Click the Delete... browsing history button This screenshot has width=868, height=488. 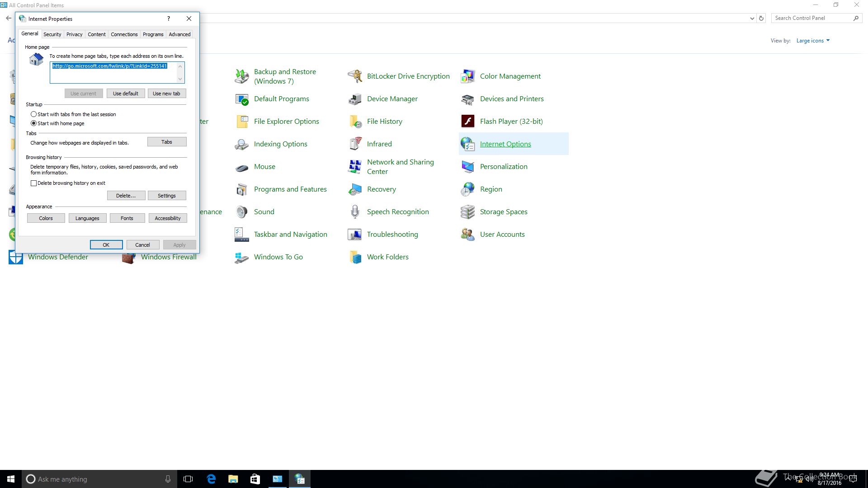click(x=126, y=196)
